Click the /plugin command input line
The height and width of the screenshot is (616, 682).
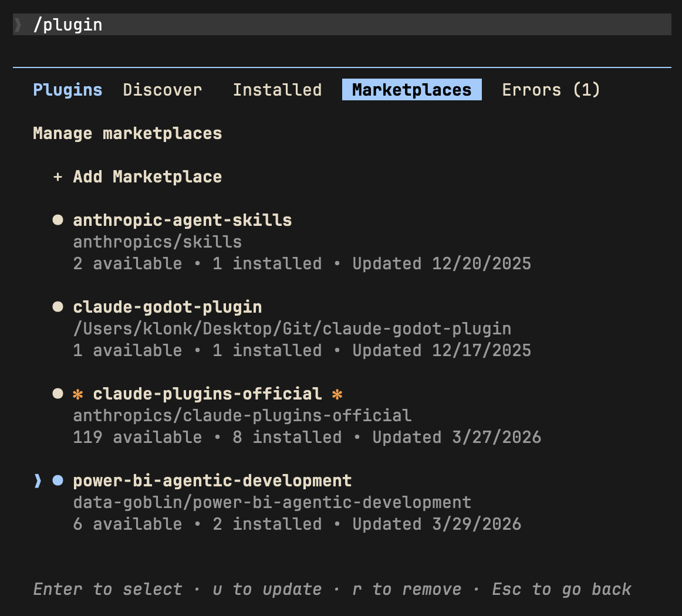pos(342,24)
